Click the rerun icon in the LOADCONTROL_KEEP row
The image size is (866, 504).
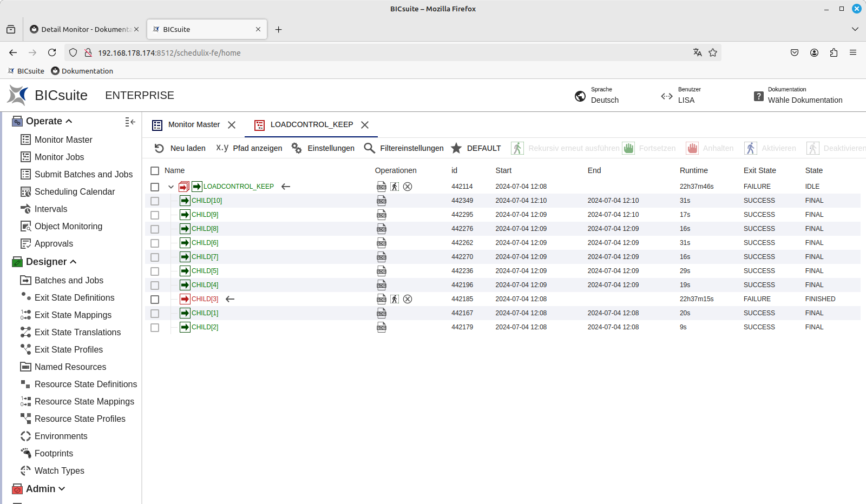[395, 187]
